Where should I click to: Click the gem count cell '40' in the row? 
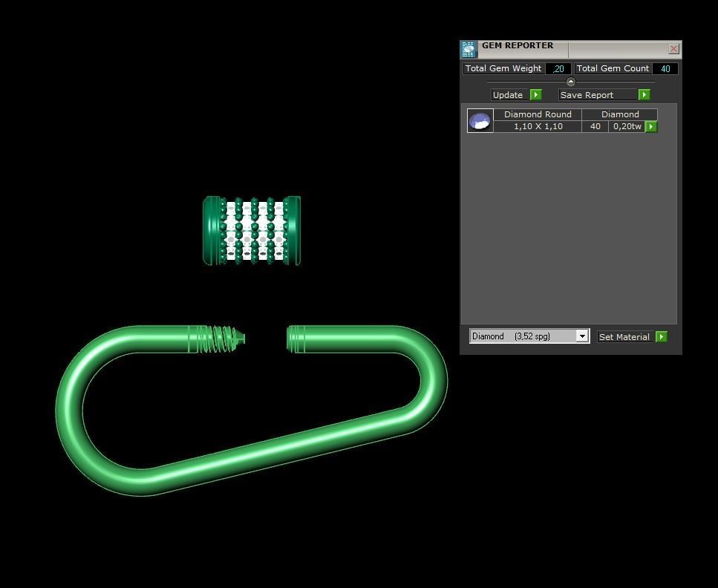click(x=595, y=126)
